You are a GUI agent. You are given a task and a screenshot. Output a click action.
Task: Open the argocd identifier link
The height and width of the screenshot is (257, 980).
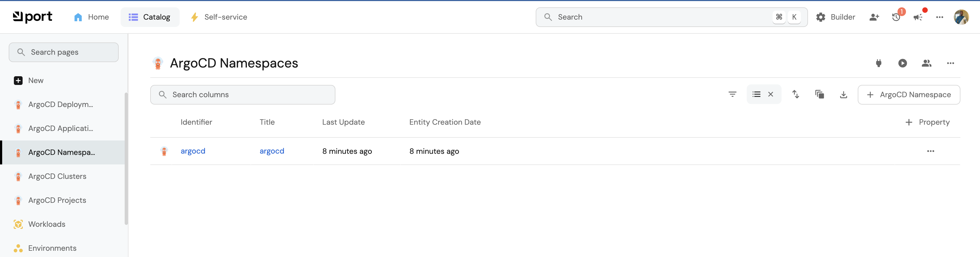tap(193, 151)
